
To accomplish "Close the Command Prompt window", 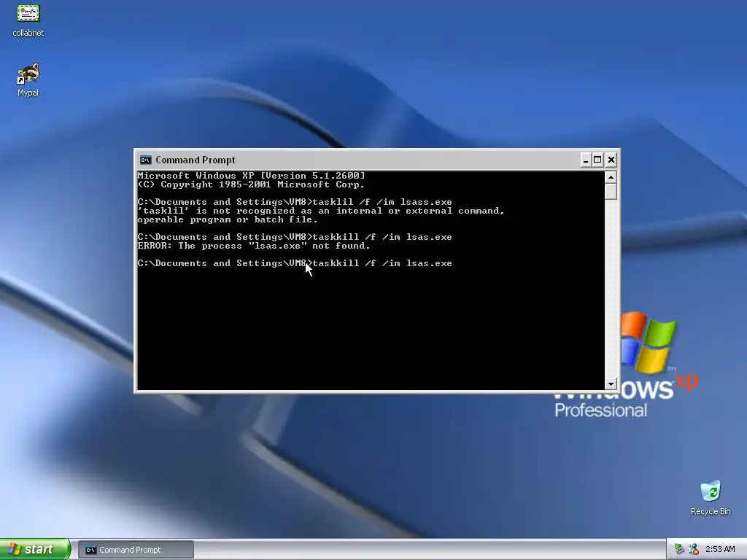I will pyautogui.click(x=611, y=160).
